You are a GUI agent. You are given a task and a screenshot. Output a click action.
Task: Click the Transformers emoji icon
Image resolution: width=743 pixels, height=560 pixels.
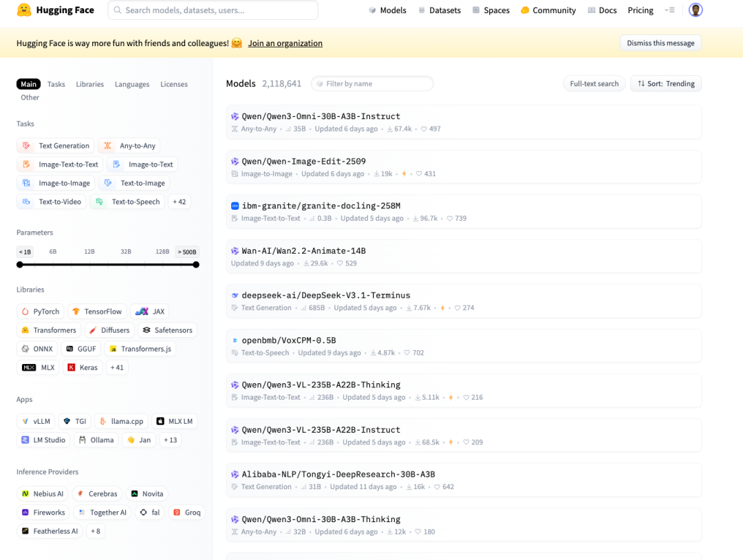(x=25, y=330)
